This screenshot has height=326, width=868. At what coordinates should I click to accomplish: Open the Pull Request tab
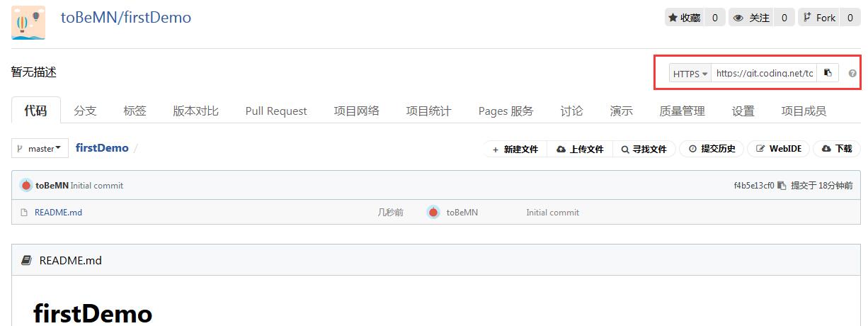276,111
